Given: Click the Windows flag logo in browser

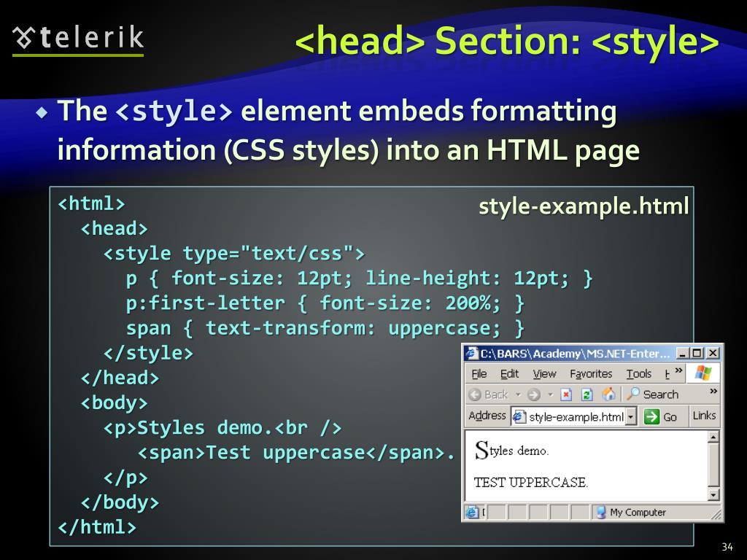Looking at the screenshot, I should click(x=703, y=373).
